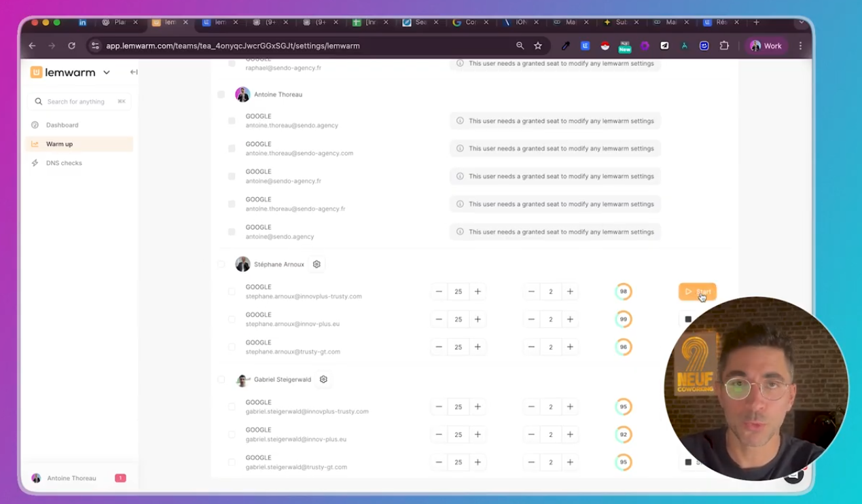Increase the 2 value for gabriel.steigerwald@innov-plus.eu
Screen dimensions: 862x504
click(x=570, y=435)
